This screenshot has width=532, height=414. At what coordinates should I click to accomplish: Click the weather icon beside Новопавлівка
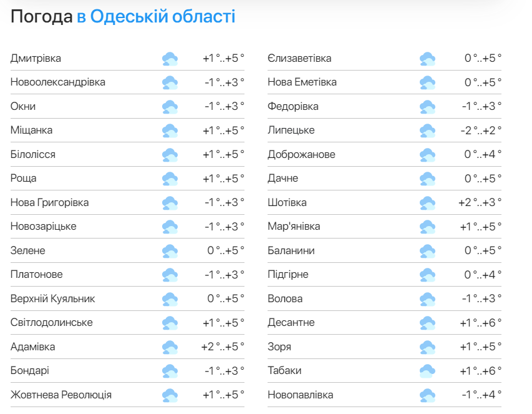coord(427,395)
